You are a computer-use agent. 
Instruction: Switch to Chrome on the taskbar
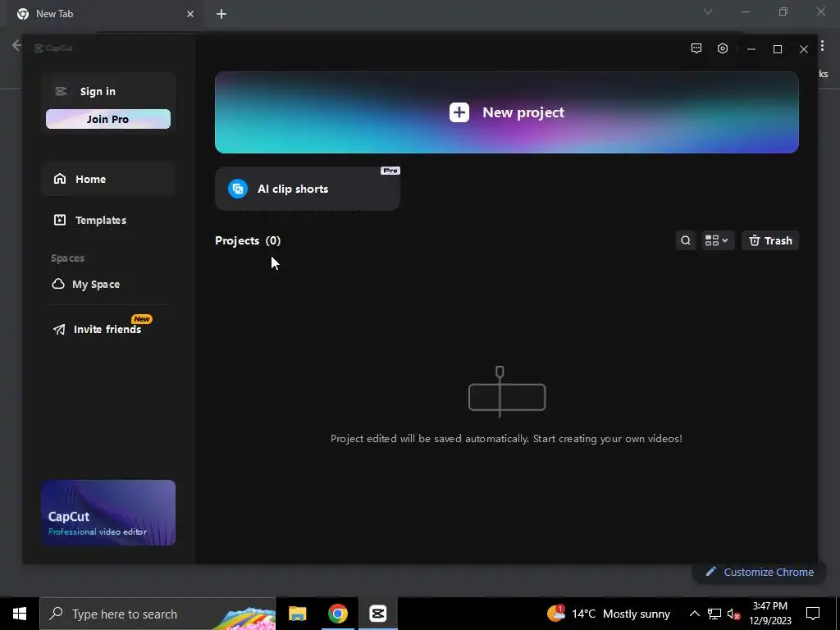pos(337,614)
